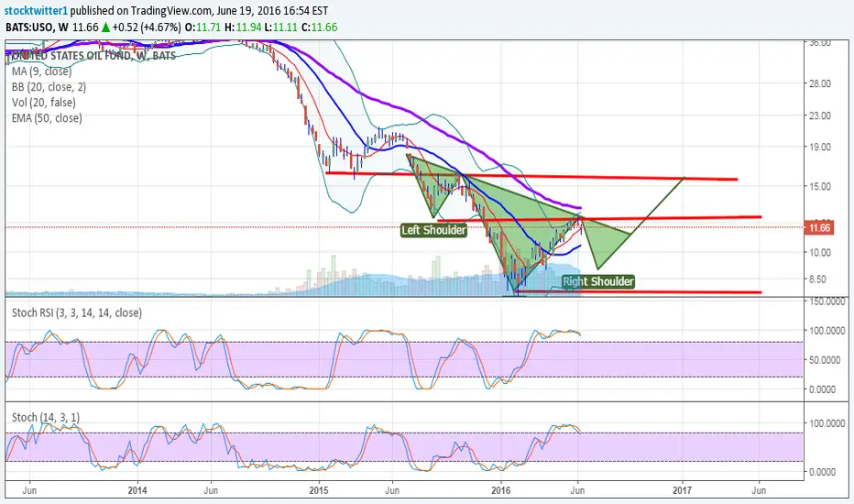Select the Vol (20, false) indicator label

click(44, 103)
